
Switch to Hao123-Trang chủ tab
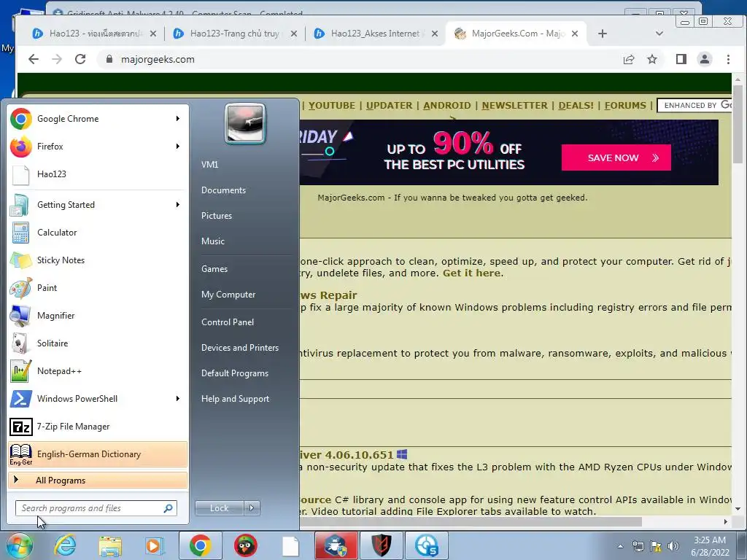(235, 34)
